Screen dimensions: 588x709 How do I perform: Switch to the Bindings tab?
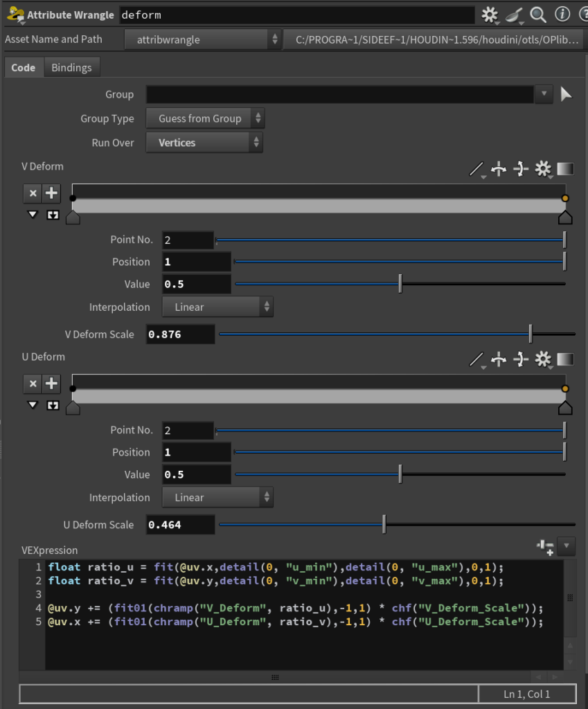(72, 68)
